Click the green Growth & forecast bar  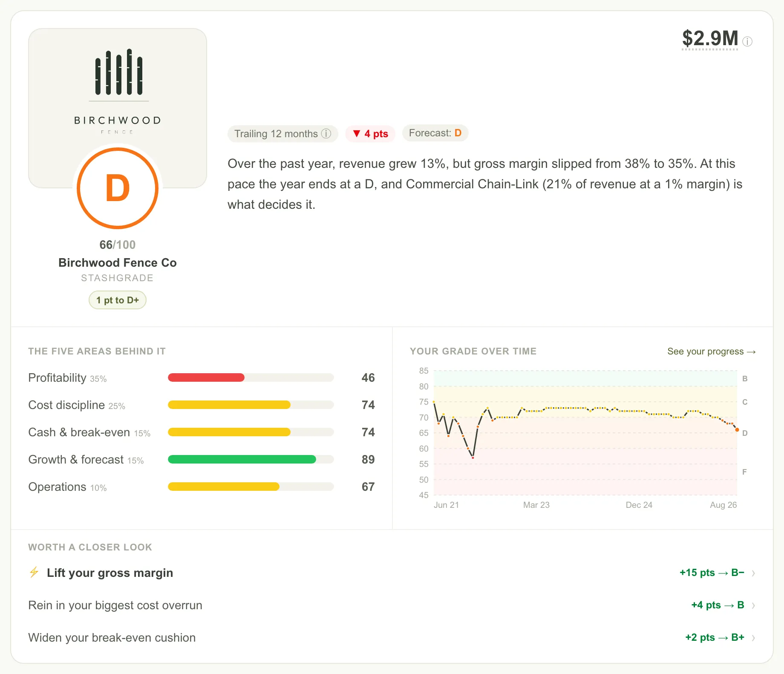click(242, 459)
